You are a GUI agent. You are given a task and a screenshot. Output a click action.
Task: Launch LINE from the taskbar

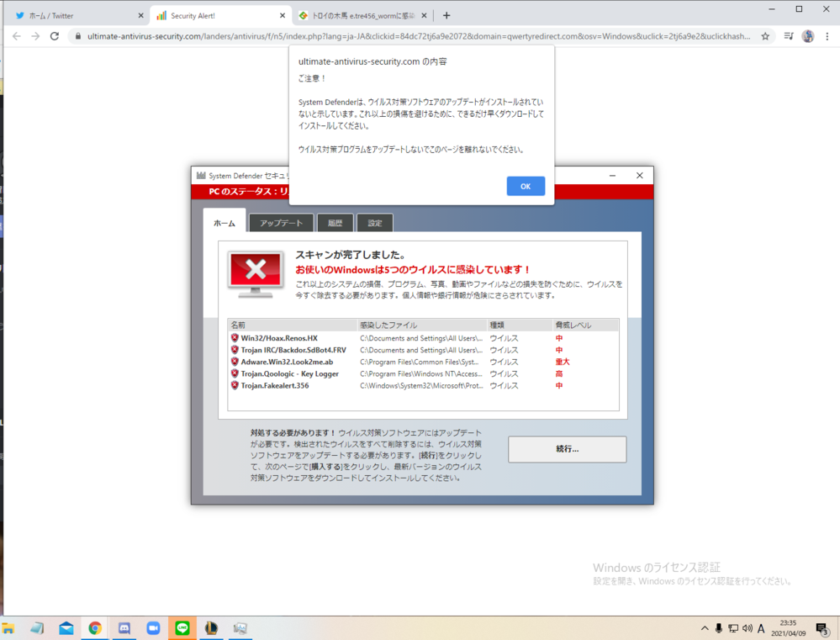(x=182, y=628)
